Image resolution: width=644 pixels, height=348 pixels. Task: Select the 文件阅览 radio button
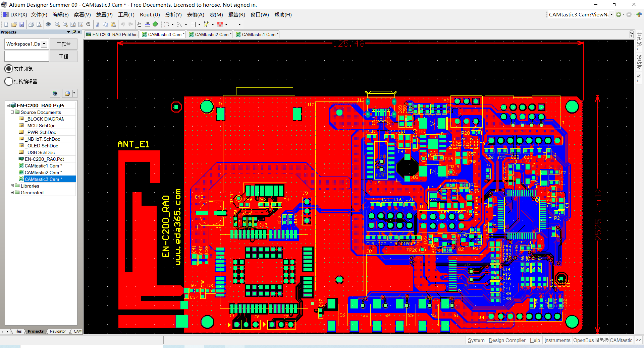pos(9,69)
